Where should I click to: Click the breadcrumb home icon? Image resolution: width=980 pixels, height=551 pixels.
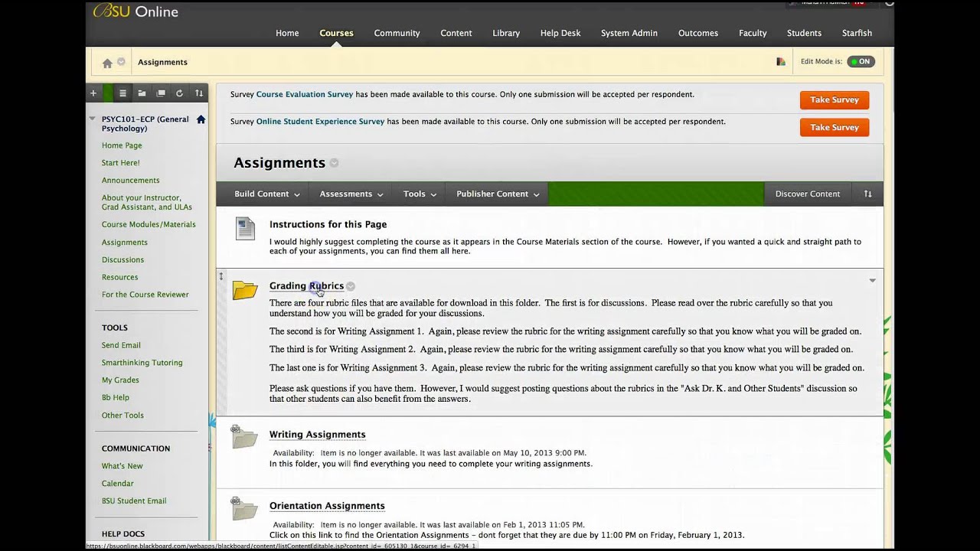click(107, 63)
